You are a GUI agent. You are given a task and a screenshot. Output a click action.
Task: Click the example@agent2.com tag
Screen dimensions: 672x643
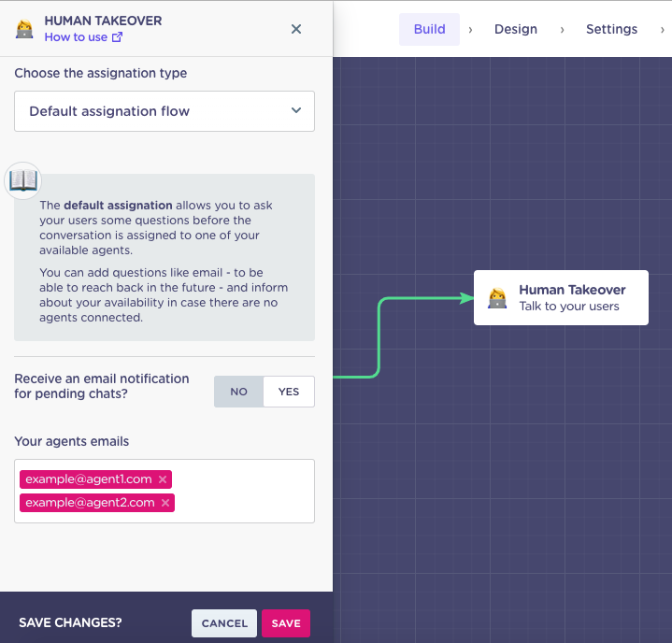click(97, 503)
